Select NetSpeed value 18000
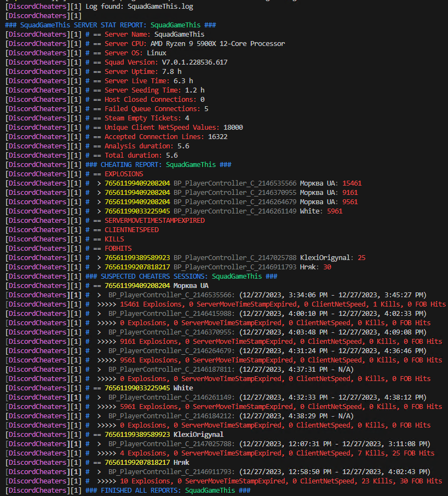The height and width of the screenshot is (496, 448). tap(233, 128)
